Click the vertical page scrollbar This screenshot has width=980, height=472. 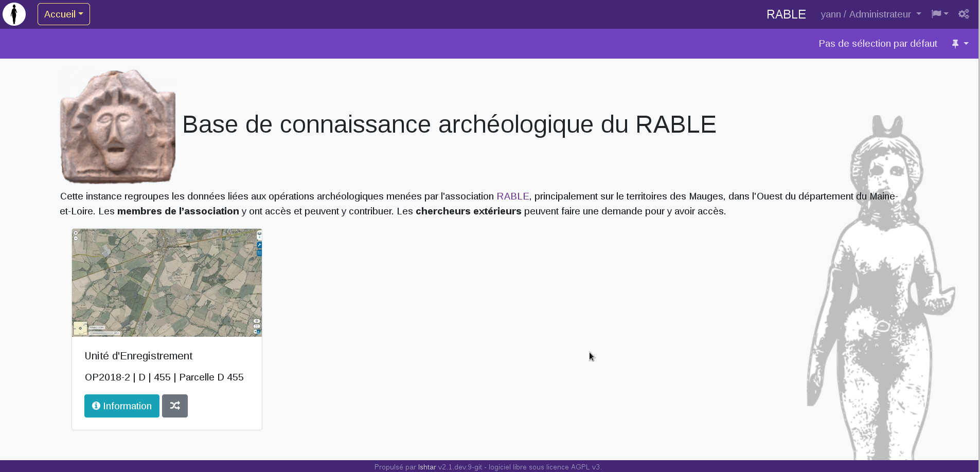979,236
